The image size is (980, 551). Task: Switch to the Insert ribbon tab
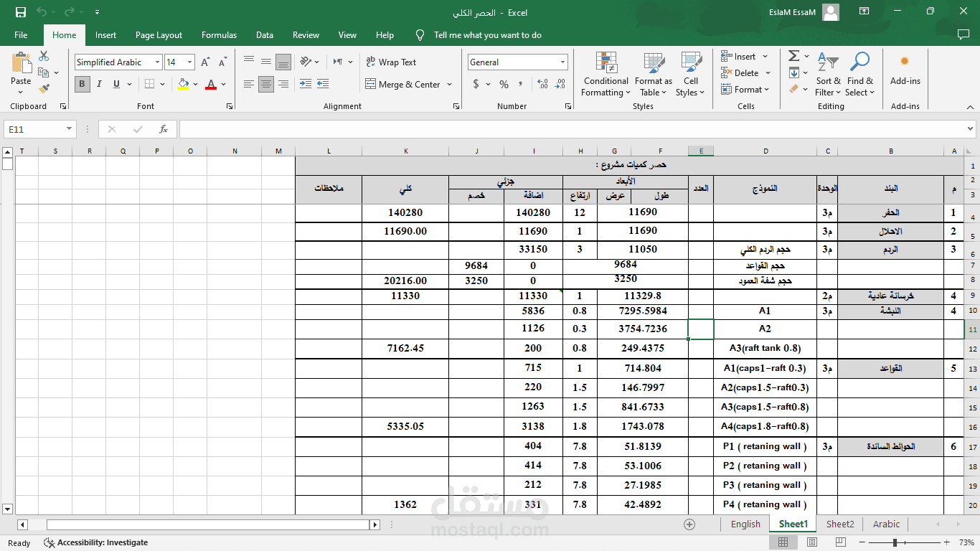(105, 34)
